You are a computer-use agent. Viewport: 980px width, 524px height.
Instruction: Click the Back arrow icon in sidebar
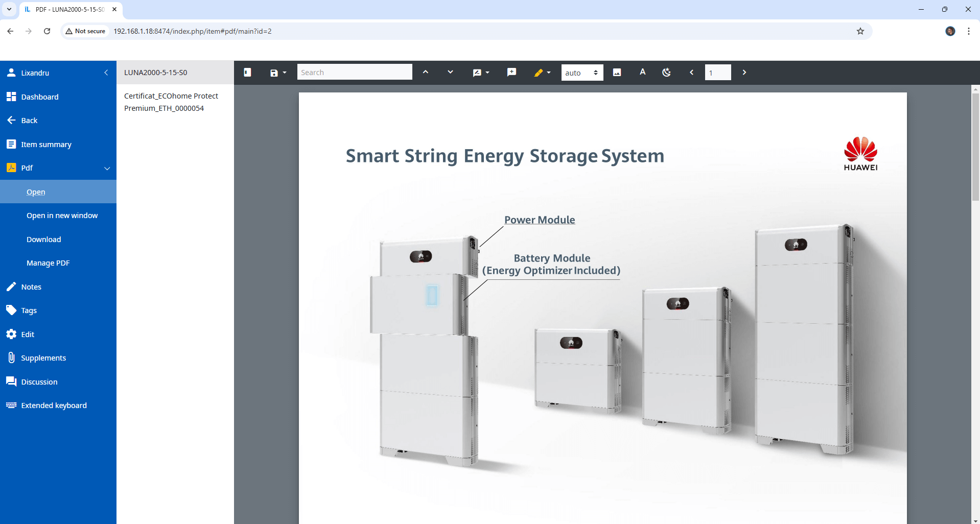tap(11, 120)
